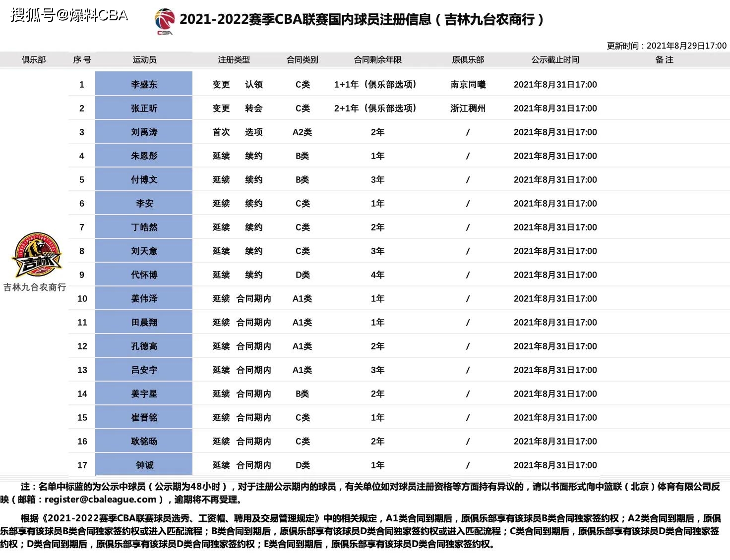
Task: Click the 序号 column header
Action: (82, 60)
